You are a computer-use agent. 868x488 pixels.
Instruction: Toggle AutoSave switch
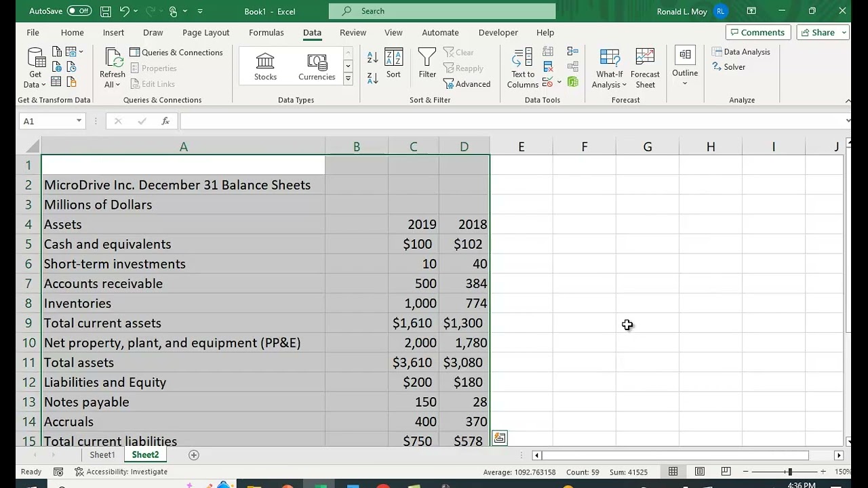pyautogui.click(x=80, y=11)
